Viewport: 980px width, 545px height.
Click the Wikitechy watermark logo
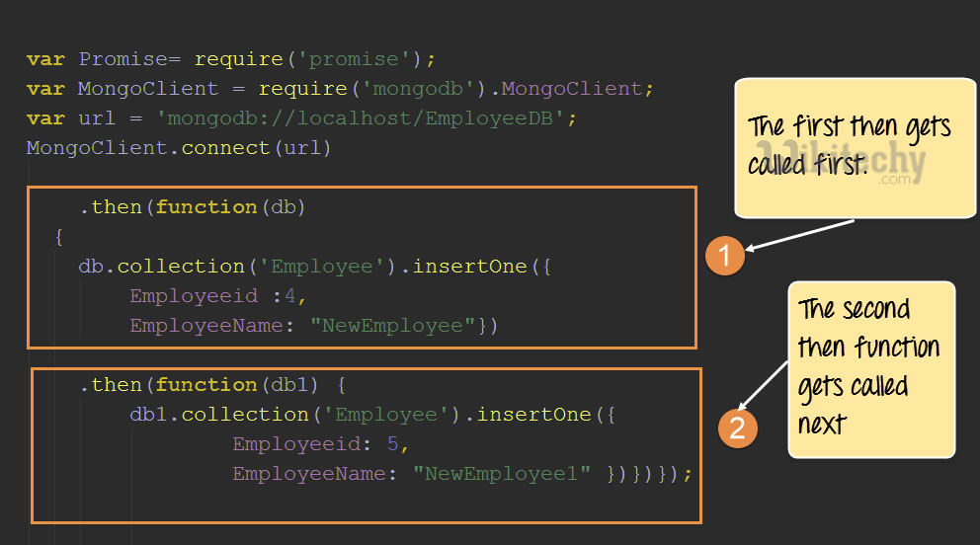click(x=869, y=163)
